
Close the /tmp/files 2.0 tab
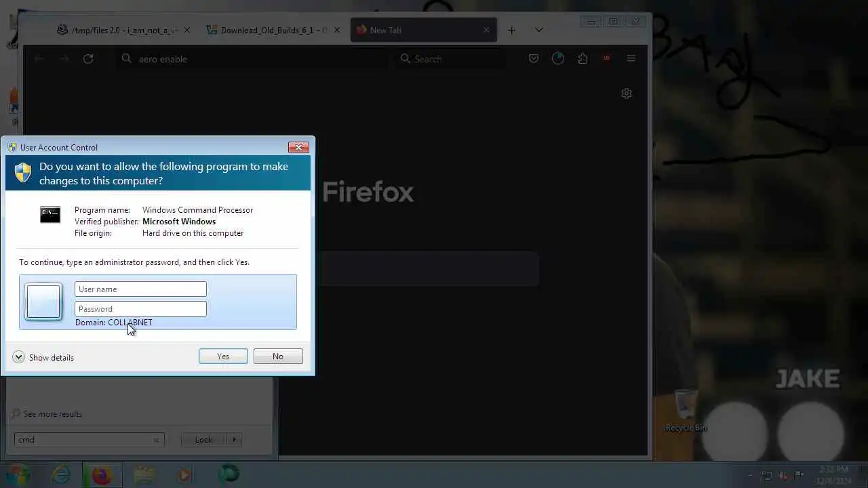[187, 30]
